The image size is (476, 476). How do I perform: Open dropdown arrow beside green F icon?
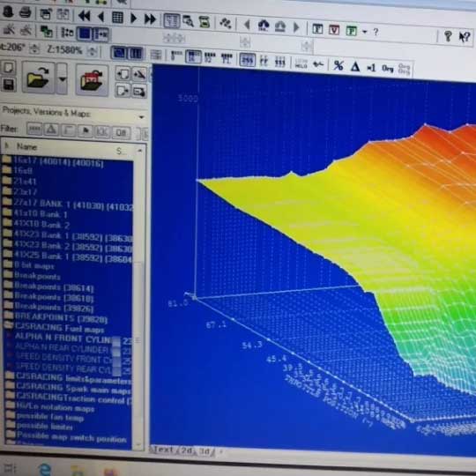click(365, 32)
